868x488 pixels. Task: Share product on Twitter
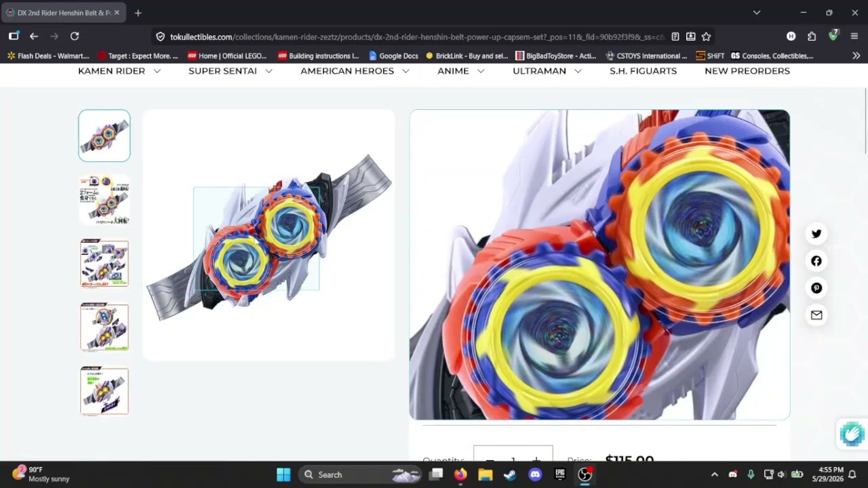pyautogui.click(x=816, y=234)
